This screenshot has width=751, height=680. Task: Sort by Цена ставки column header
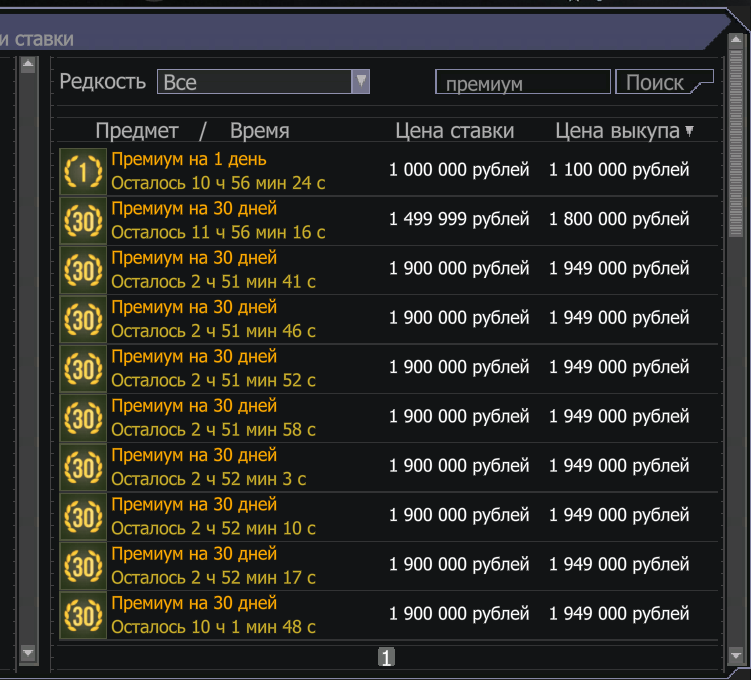(x=455, y=131)
